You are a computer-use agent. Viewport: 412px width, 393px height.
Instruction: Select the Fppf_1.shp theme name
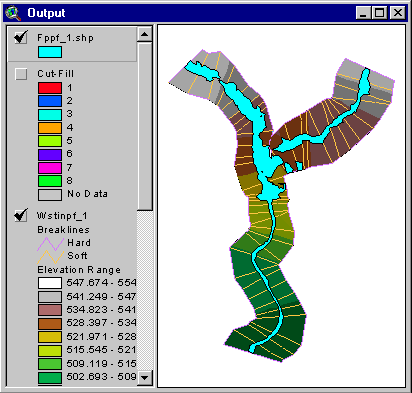[65, 38]
